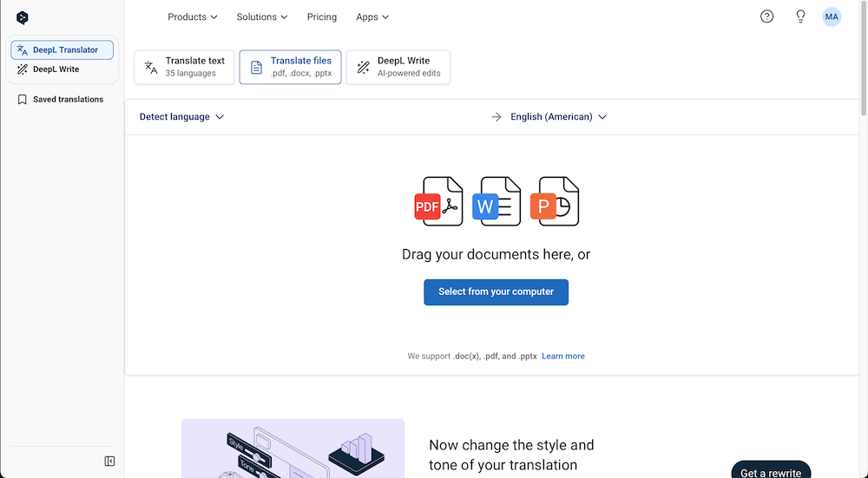
Task: Click the PDF file type icon
Action: click(x=438, y=201)
